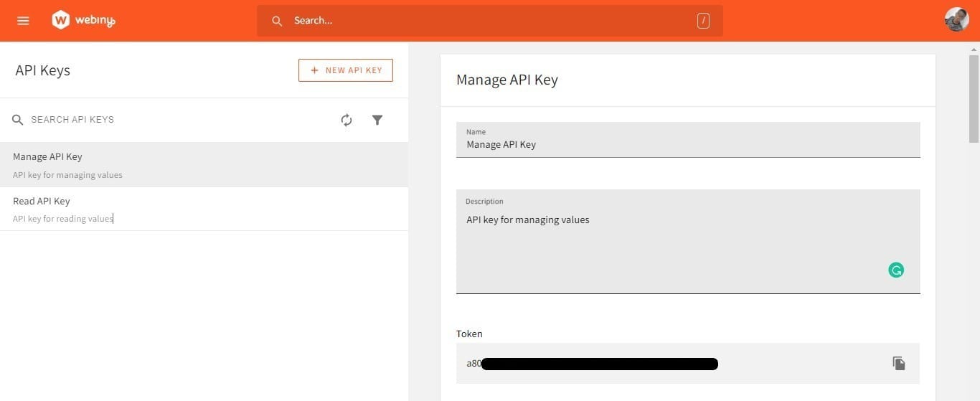Click the NEW API KEY button
The width and height of the screenshot is (980, 401).
[x=346, y=70]
